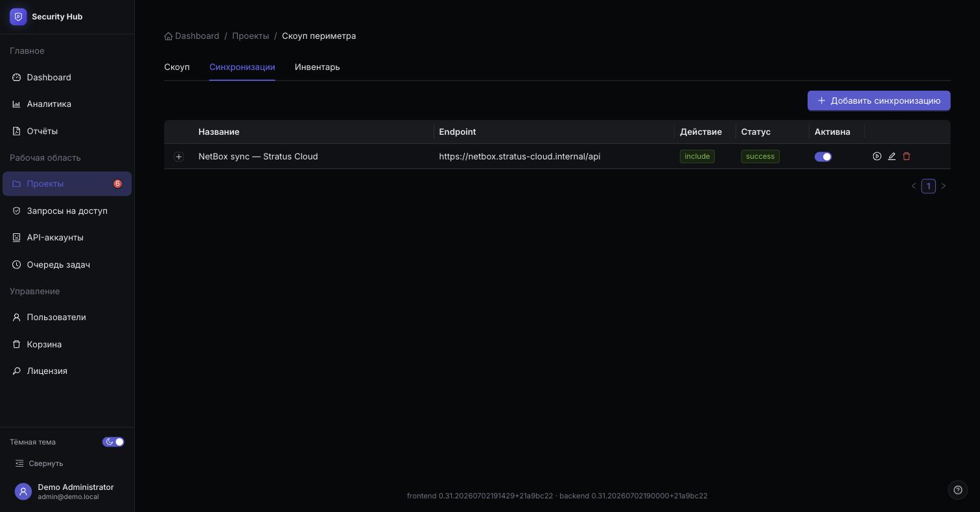
Task: Open Очередь задач
Action: 67,264
